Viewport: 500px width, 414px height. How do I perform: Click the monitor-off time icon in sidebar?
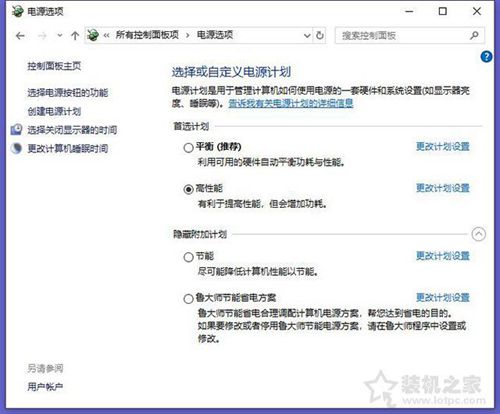pos(16,129)
